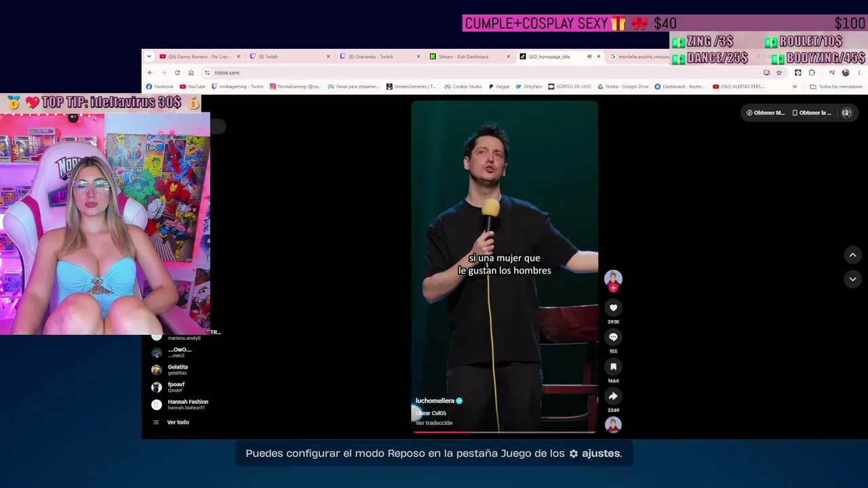Click browser forward arrow
Image resolution: width=868 pixels, height=488 pixels.
[x=163, y=73]
